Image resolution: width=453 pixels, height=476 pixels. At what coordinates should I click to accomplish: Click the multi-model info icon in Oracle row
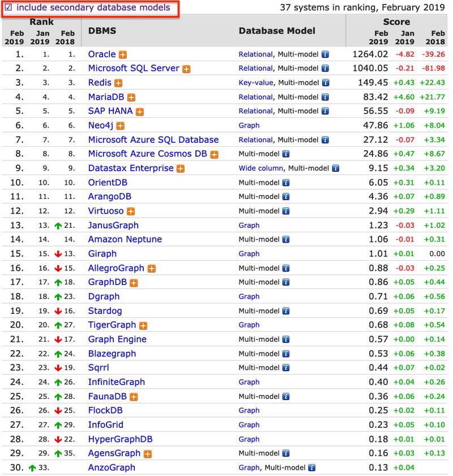tap(325, 54)
